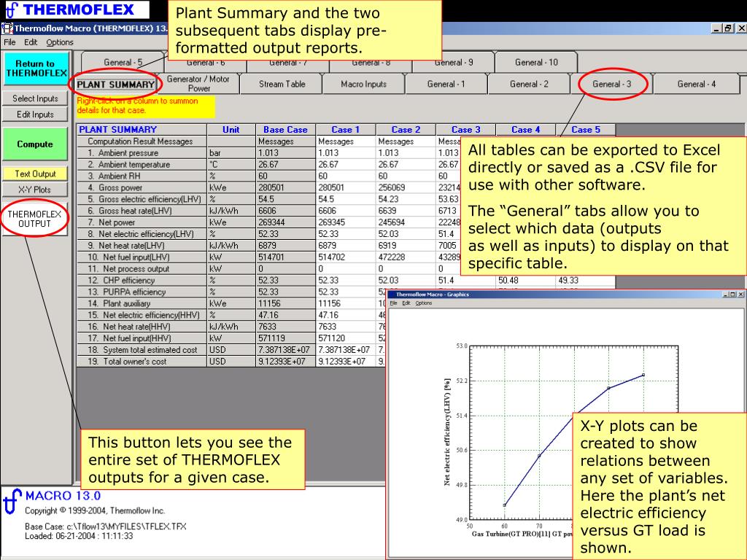This screenshot has width=747, height=560.
Task: Select the Case 4 column header
Action: pos(525,130)
